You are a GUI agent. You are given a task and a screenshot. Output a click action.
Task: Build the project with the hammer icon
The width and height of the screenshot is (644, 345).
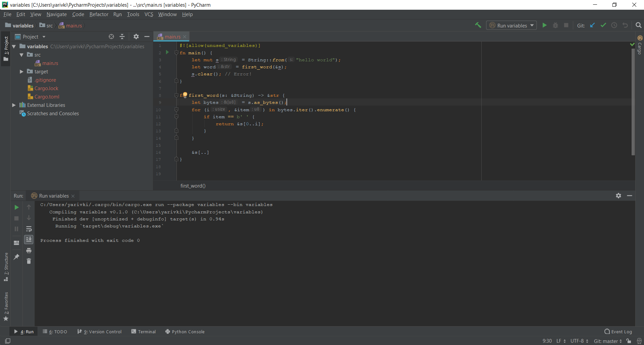pos(478,25)
